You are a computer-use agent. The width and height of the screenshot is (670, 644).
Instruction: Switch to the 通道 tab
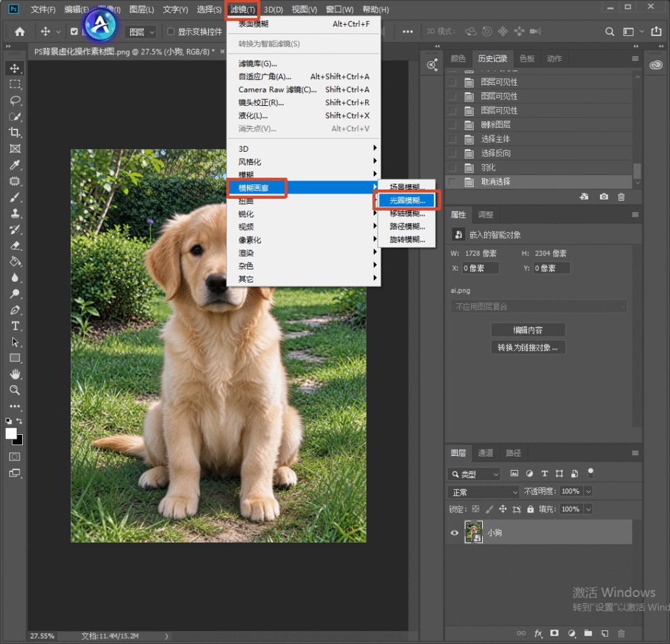coord(485,453)
